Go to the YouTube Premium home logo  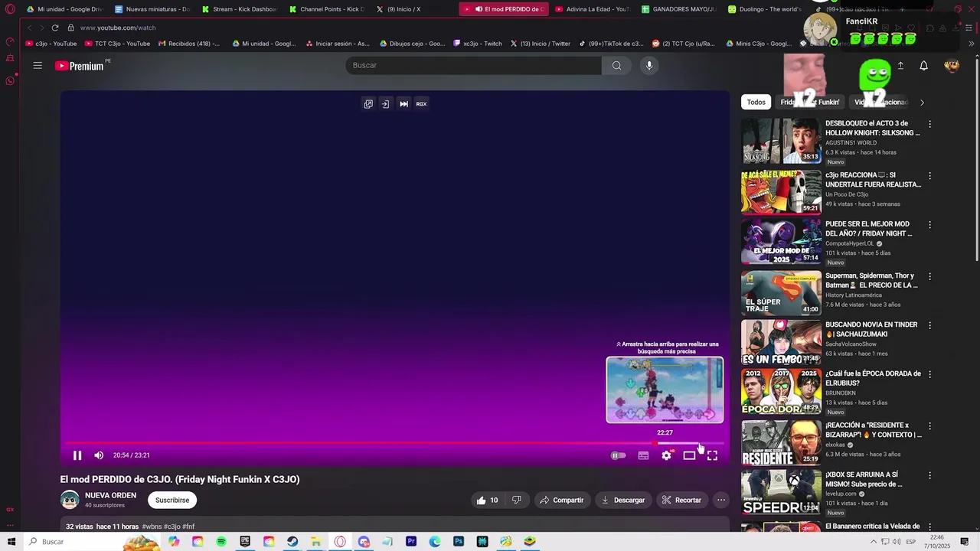[80, 66]
